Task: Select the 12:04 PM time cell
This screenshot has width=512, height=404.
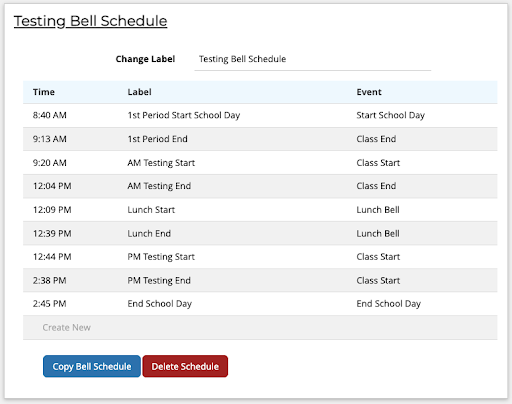Action: click(x=52, y=186)
